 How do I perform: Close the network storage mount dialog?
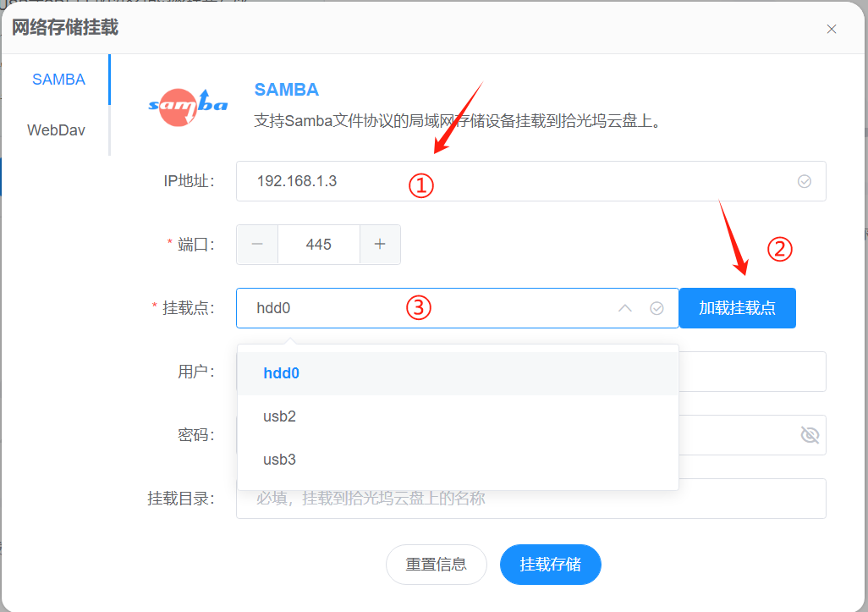pos(831,29)
